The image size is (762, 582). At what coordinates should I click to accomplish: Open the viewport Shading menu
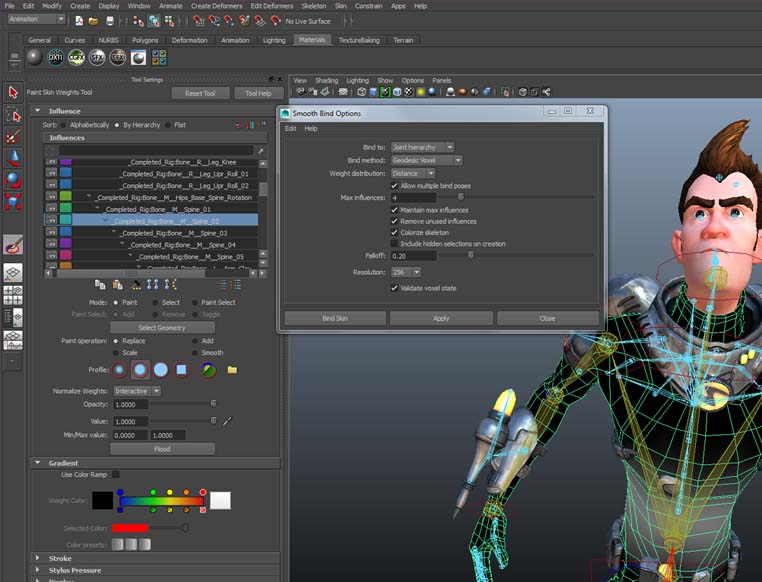[x=327, y=81]
